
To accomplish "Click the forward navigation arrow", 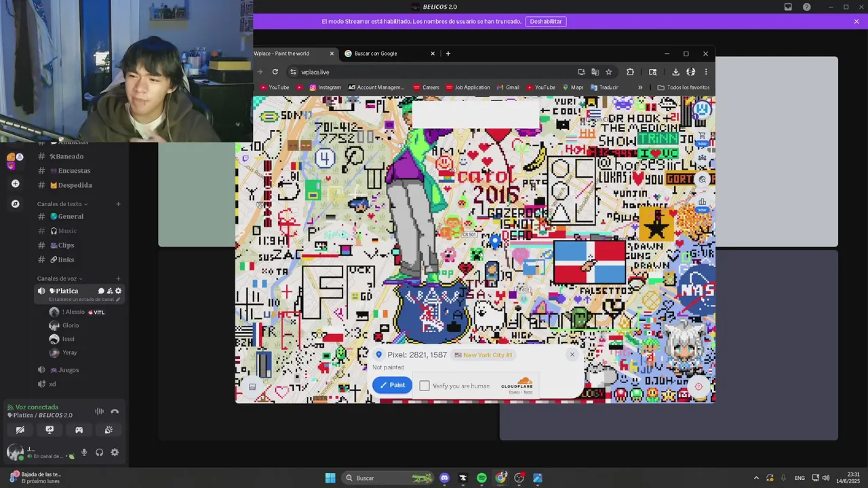I will click(x=260, y=72).
